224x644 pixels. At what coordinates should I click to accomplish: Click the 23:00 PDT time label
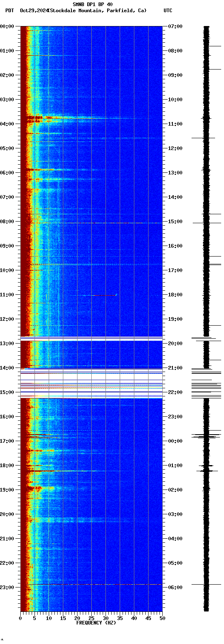pyautogui.click(x=7, y=587)
